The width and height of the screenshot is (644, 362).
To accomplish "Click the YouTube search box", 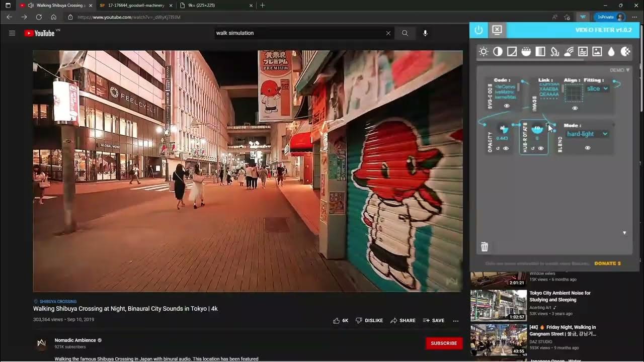I will coord(299,33).
